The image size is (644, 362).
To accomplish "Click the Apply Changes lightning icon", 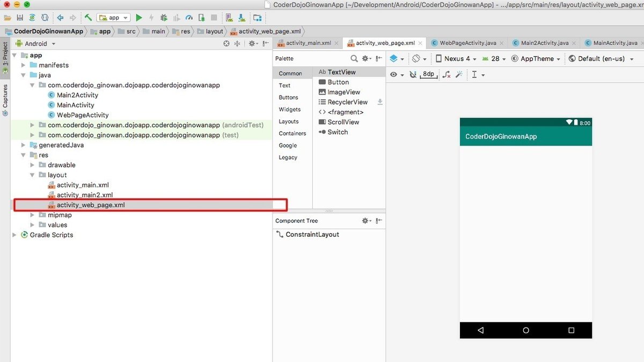I will coord(151,18).
